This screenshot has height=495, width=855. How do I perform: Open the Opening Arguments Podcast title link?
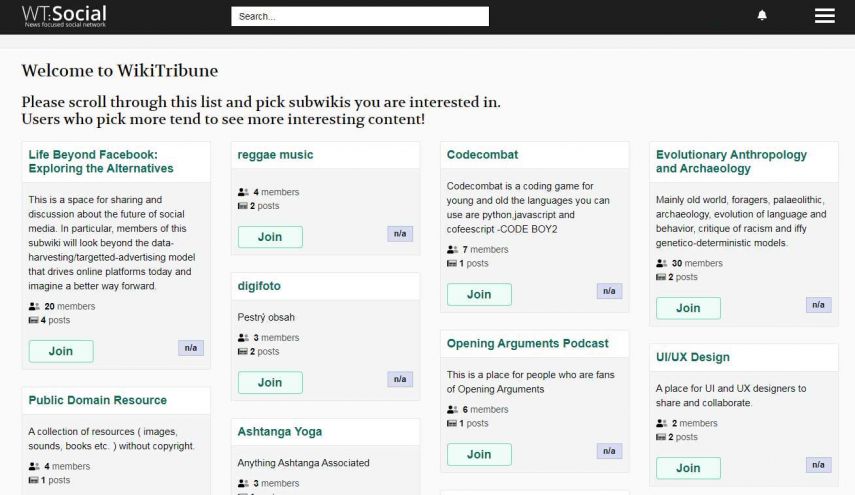(x=527, y=343)
